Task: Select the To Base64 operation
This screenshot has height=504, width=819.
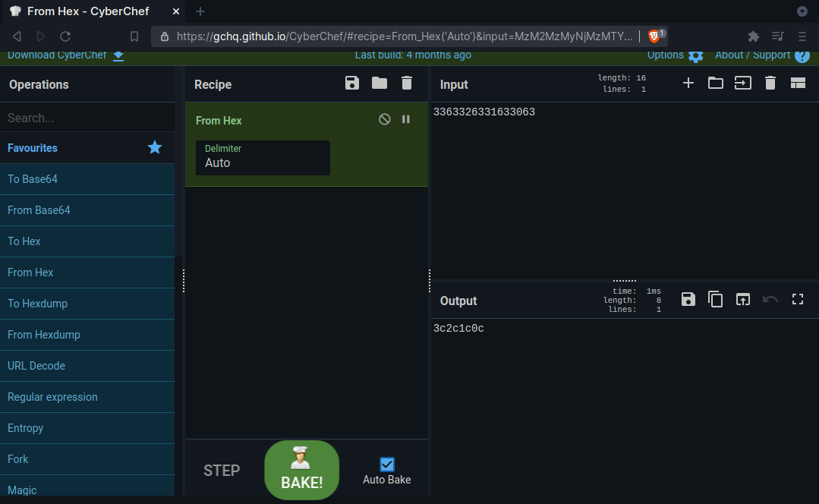Action: [x=87, y=179]
